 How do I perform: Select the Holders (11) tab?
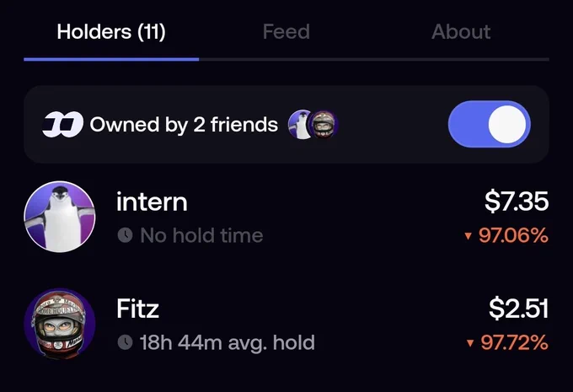click(111, 32)
